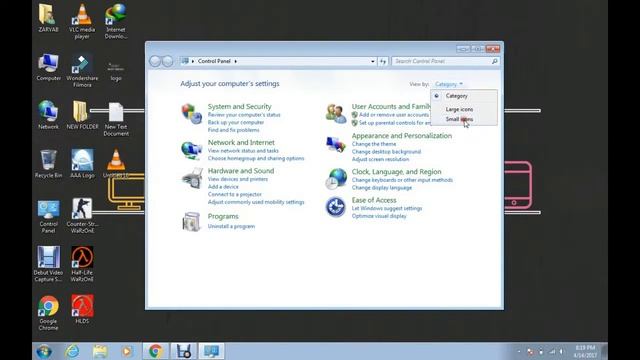Viewport: 640px width, 360px height.
Task: Open the Network and Internet globe icon
Action: point(191,150)
